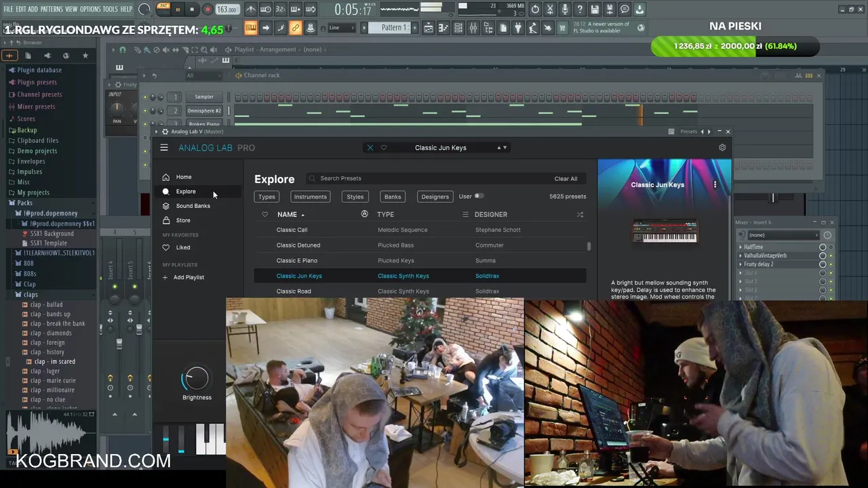The height and width of the screenshot is (488, 868).
Task: Open the OPTIONS menu
Action: [90, 9]
